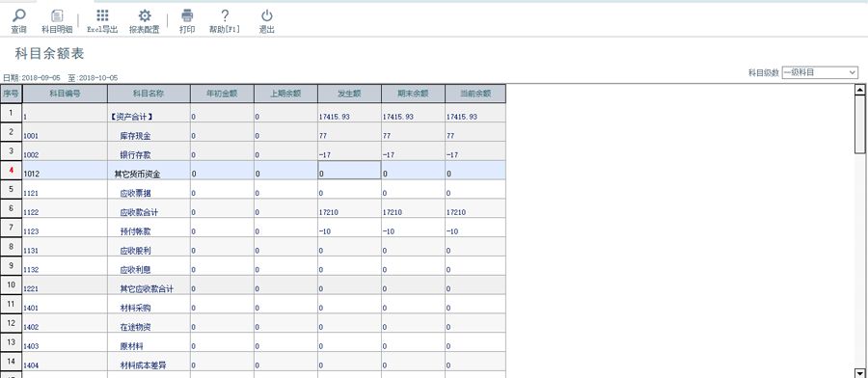The width and height of the screenshot is (868, 378).
Task: Click account code 1131
Action: (x=31, y=251)
